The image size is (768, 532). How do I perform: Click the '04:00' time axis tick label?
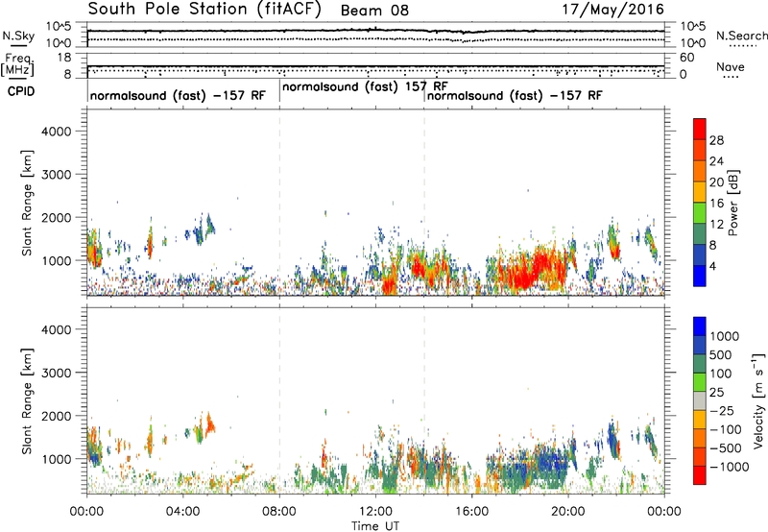pos(183,512)
